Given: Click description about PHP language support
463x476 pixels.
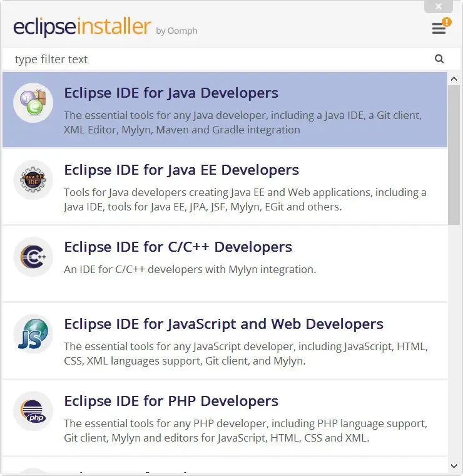Looking at the screenshot, I should (245, 431).
